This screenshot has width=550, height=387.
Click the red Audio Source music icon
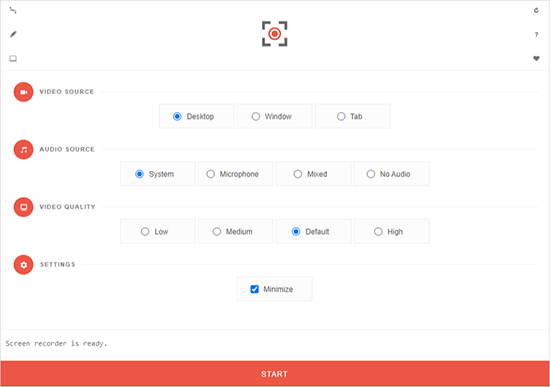[24, 149]
